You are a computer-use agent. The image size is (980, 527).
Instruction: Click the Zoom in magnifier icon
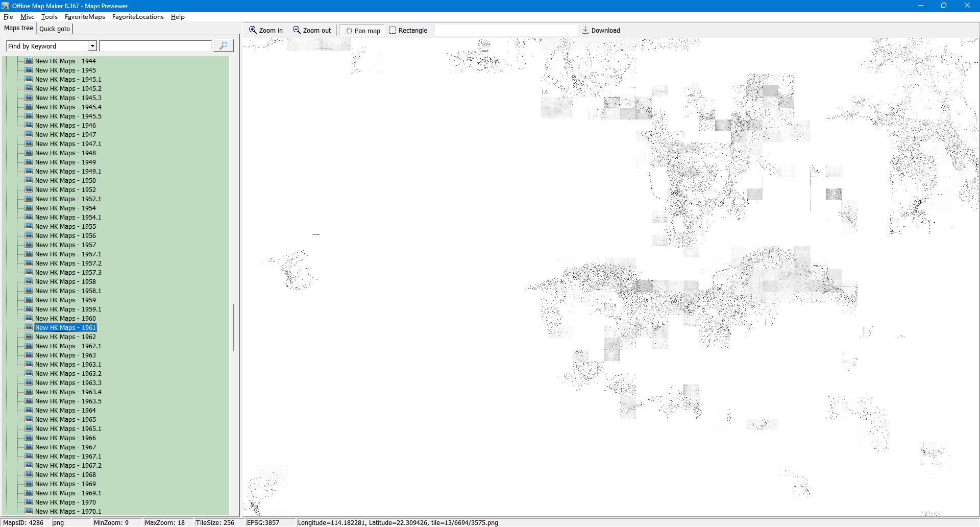pos(253,30)
